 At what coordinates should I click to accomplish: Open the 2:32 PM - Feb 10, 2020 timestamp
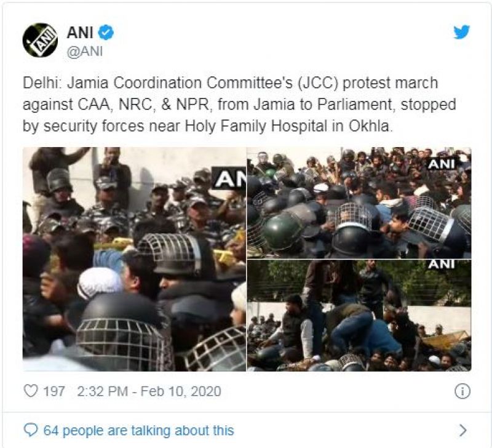point(149,391)
